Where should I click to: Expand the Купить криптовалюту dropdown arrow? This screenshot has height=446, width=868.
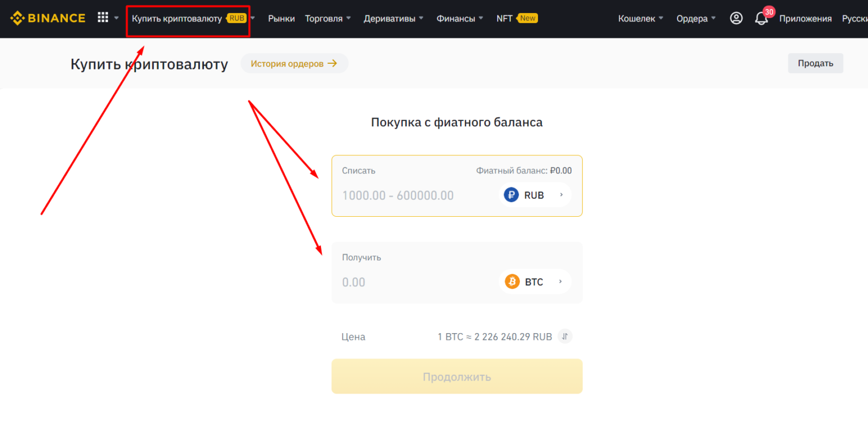click(x=253, y=18)
